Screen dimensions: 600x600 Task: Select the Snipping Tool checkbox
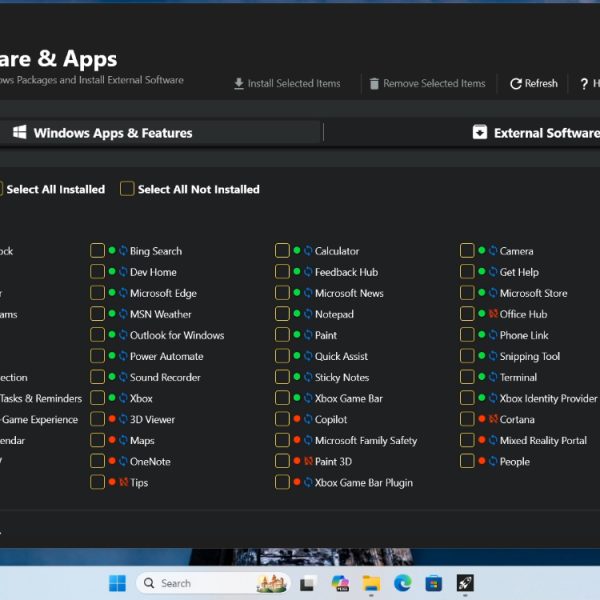tap(467, 356)
